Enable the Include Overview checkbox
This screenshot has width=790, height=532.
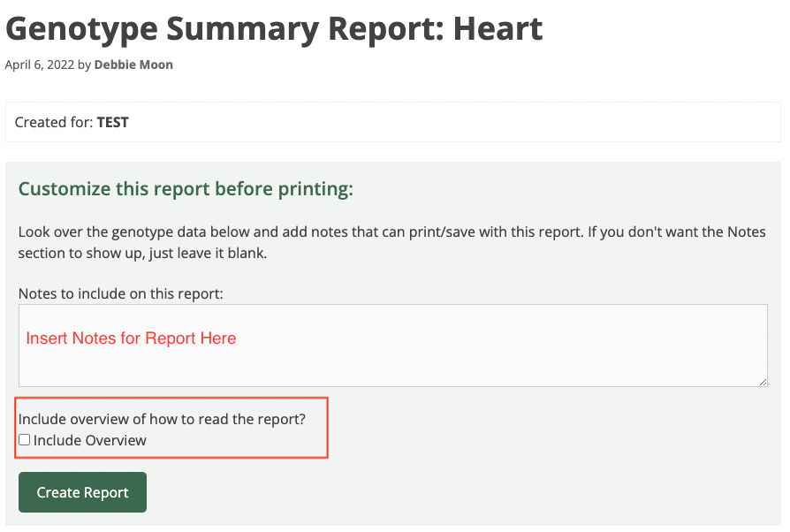click(x=24, y=440)
